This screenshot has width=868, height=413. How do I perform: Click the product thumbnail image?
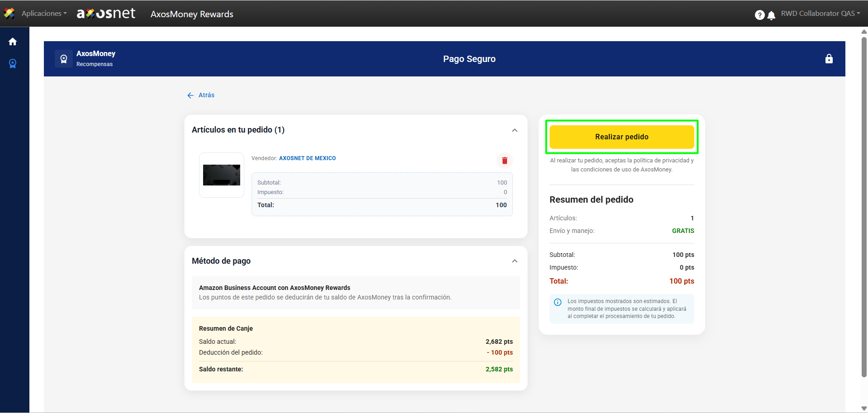tap(222, 175)
